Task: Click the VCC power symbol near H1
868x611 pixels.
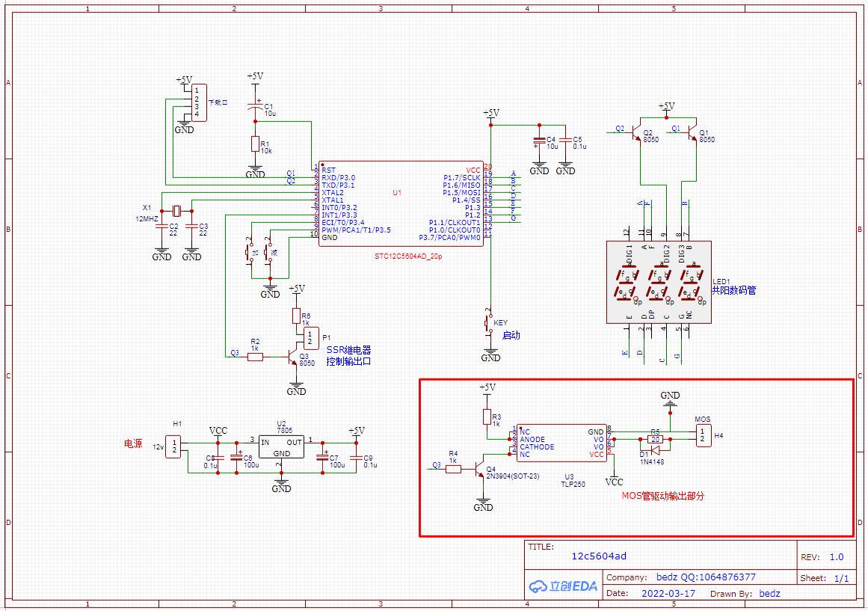Action: [x=218, y=435]
